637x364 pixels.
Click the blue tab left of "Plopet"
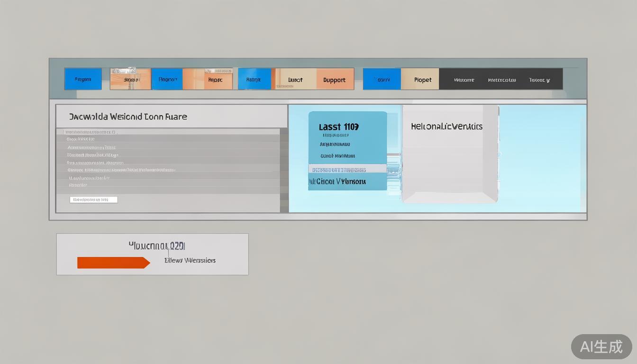click(x=382, y=79)
